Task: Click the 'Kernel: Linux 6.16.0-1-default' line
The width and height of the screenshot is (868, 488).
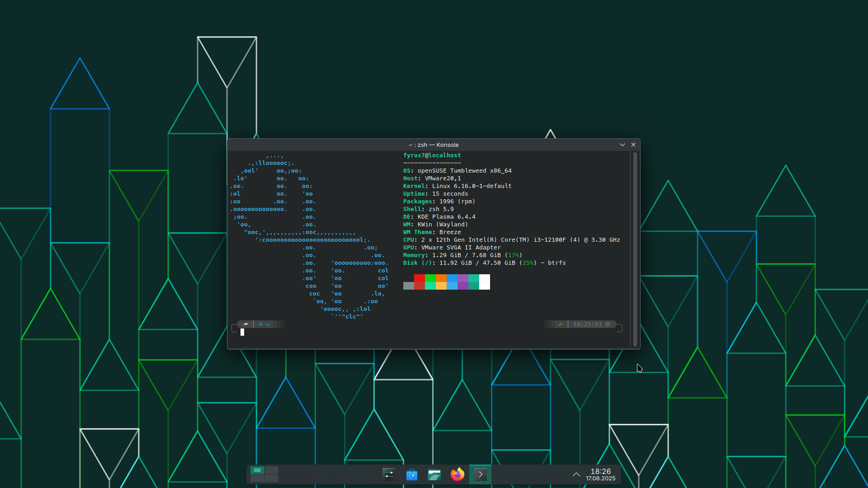Action: [458, 186]
